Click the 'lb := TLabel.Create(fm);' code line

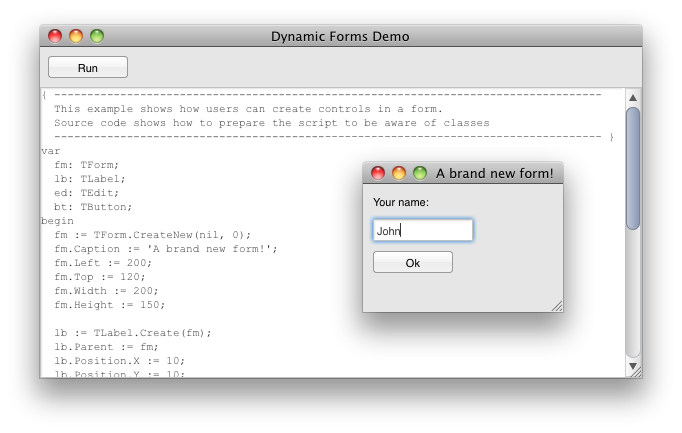point(133,333)
